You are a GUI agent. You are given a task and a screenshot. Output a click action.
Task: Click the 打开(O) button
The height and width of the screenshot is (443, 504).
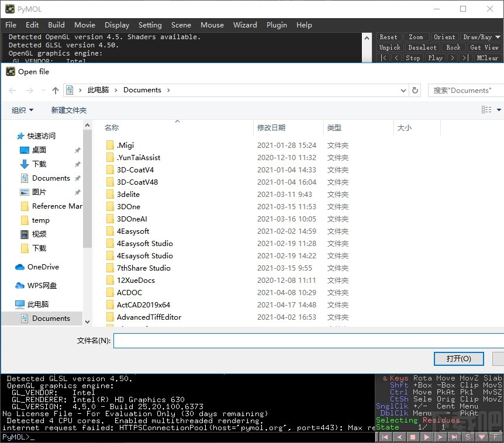tap(458, 358)
